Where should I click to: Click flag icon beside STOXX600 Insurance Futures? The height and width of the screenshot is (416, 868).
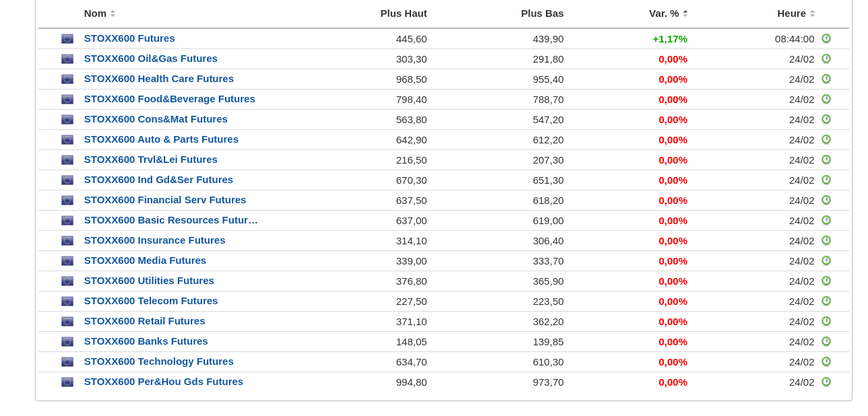pyautogui.click(x=67, y=241)
